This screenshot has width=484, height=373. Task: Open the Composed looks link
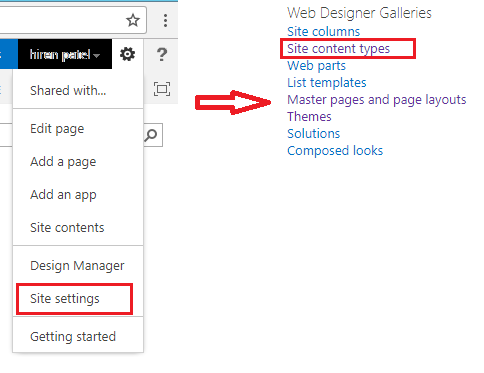335,151
